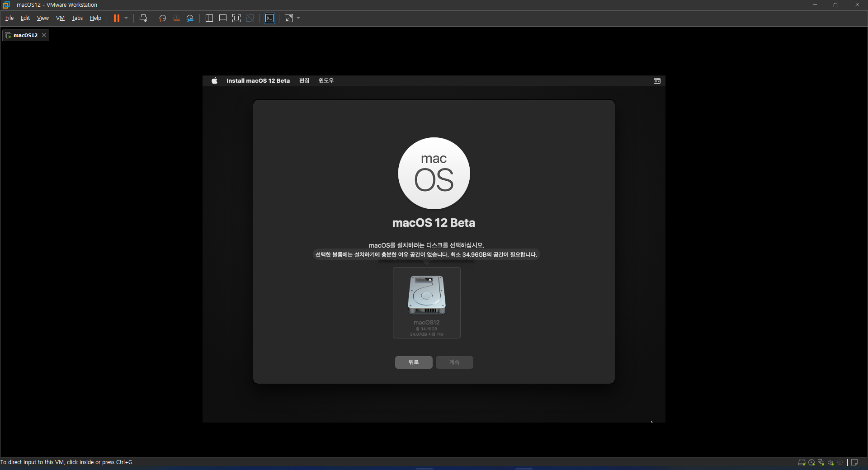Expand the power options dropdown arrow
868x470 pixels.
pos(126,18)
